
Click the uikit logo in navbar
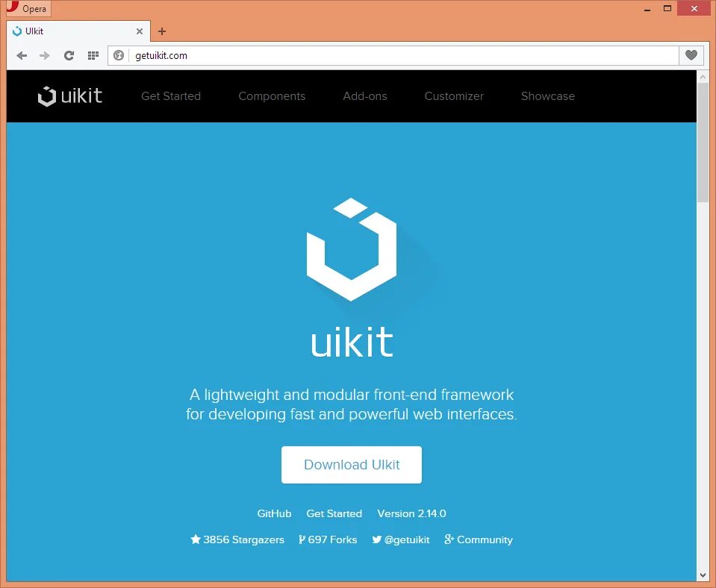point(70,96)
